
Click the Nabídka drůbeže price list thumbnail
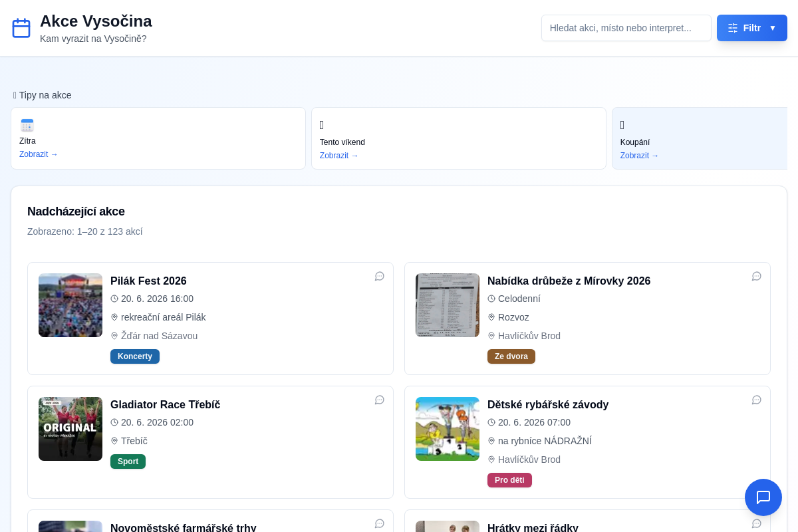pos(448,305)
